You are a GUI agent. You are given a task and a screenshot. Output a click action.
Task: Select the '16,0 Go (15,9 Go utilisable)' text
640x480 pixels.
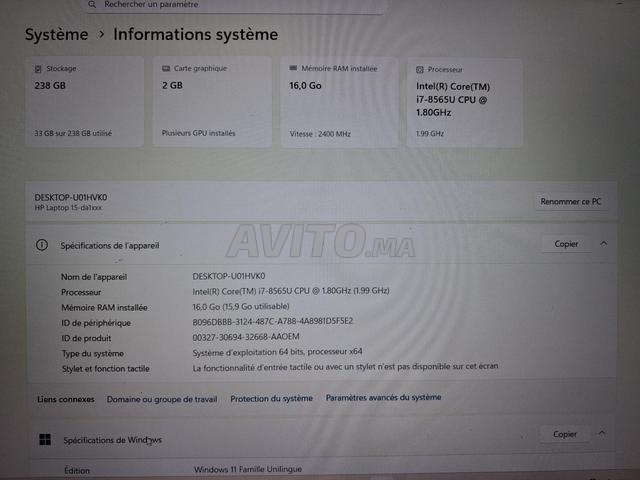point(241,307)
